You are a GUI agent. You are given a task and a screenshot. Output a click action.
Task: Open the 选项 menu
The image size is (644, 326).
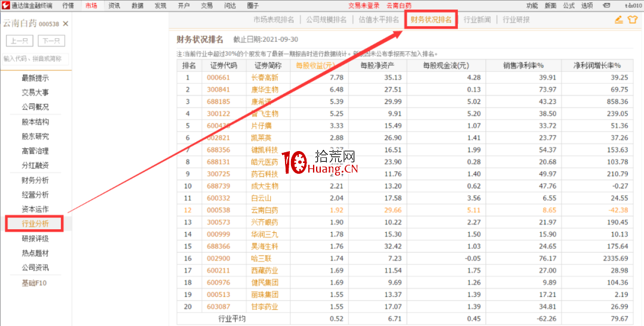587,5
